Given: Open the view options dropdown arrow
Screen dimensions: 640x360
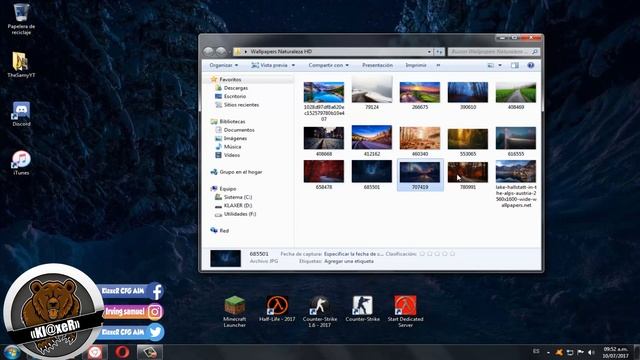Looking at the screenshot, I should coord(500,65).
